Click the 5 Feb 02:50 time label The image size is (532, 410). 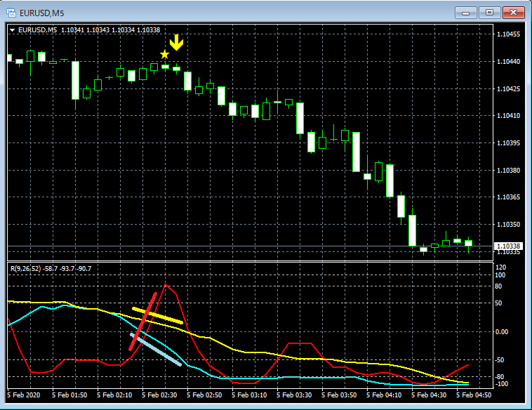(204, 395)
